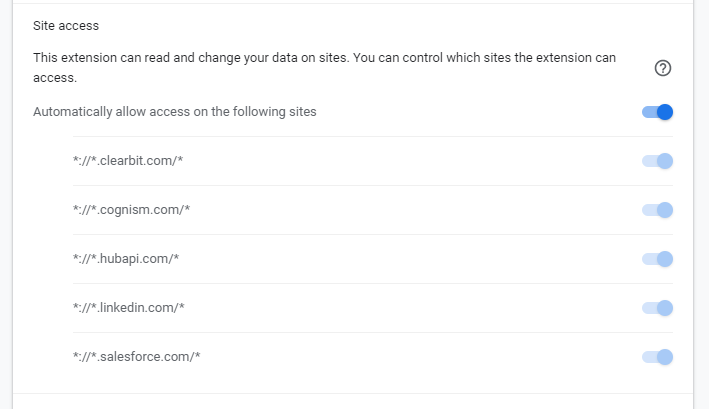The height and width of the screenshot is (409, 709).
Task: Click the *://*.cognism.com/* site entry text
Action: click(x=132, y=210)
